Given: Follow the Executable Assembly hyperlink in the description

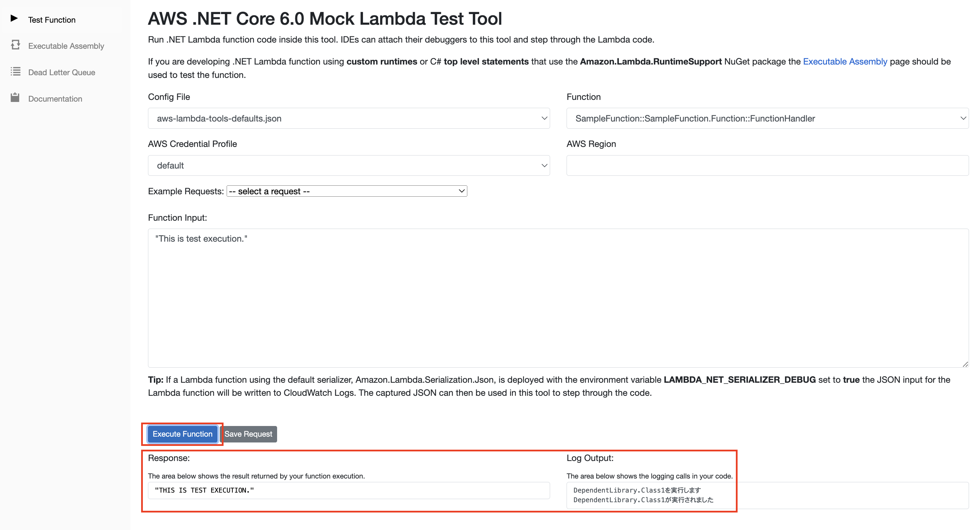Looking at the screenshot, I should coord(845,61).
